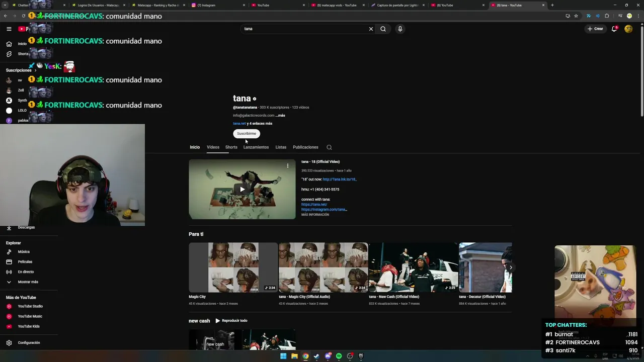This screenshot has height=362, width=644.
Task: Click Reproducir todo for new cash
Action: click(x=231, y=321)
